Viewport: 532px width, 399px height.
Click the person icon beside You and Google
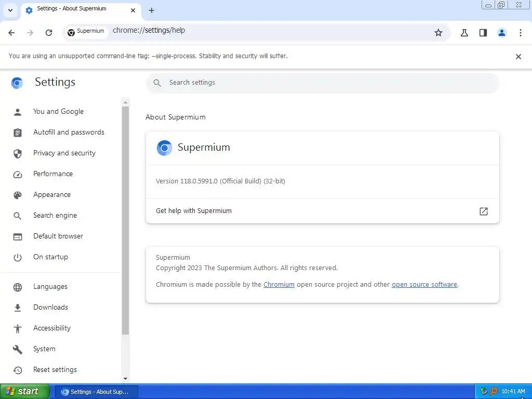point(18,112)
